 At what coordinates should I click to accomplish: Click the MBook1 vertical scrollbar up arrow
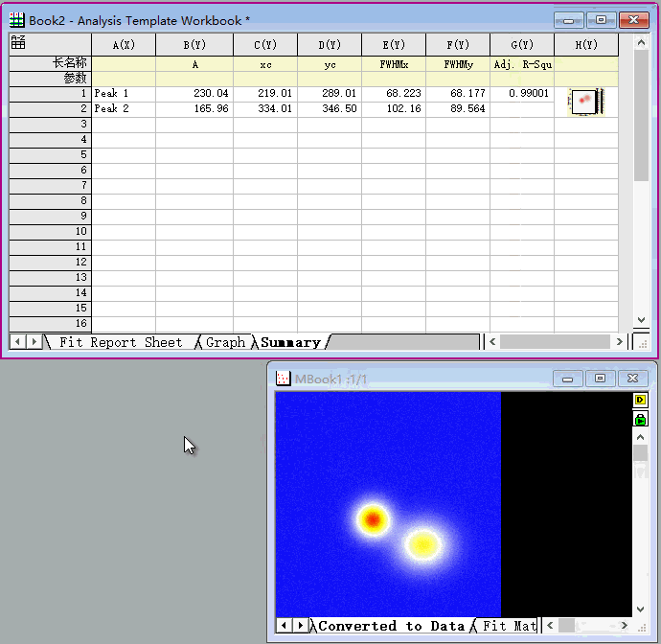pos(641,436)
